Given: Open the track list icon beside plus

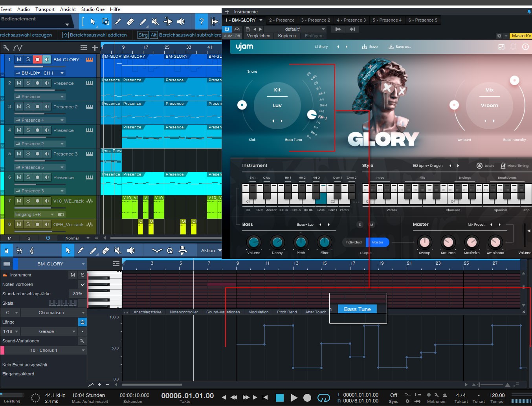Looking at the screenshot, I should tap(84, 48).
